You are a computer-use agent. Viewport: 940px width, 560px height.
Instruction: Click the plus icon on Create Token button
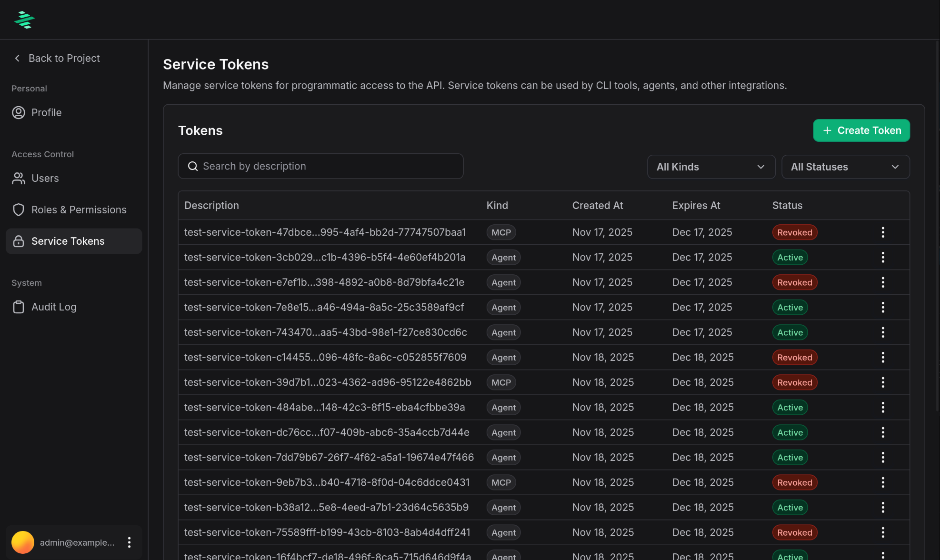(827, 130)
